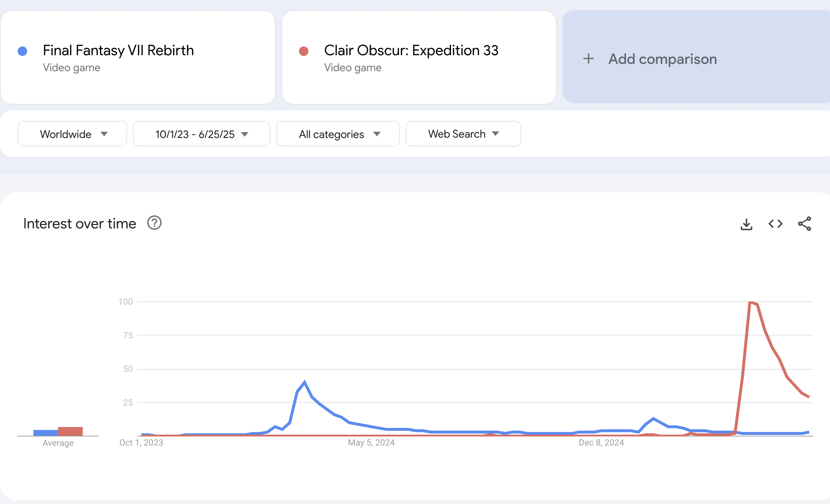Click the red line peak at 100
The height and width of the screenshot is (504, 830).
pyautogui.click(x=750, y=302)
